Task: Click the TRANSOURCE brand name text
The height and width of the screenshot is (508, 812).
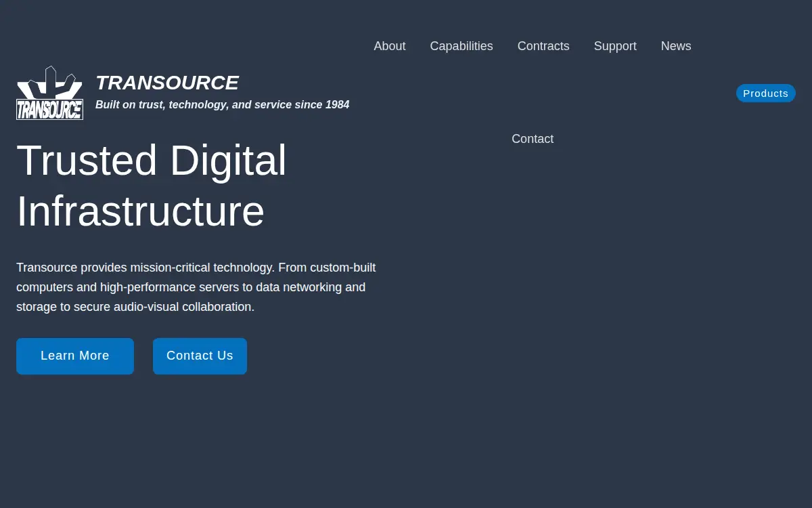Action: (167, 83)
